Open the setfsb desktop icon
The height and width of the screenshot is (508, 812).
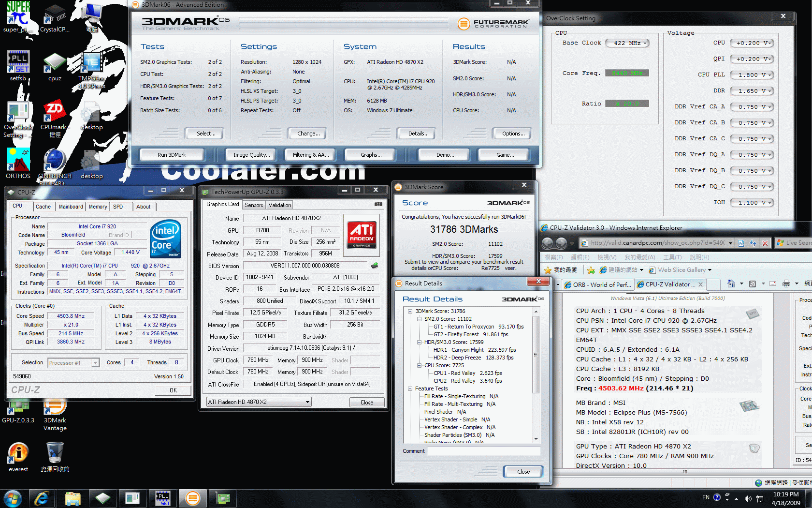point(18,65)
